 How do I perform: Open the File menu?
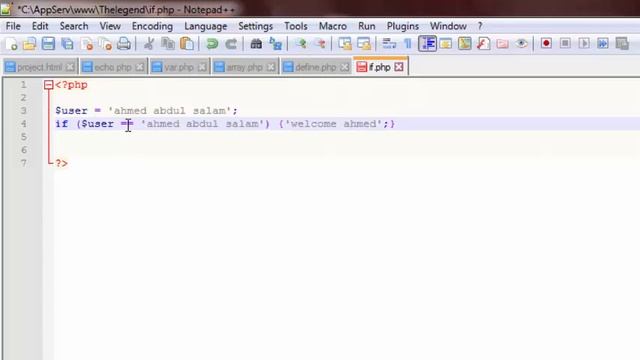tap(13, 26)
